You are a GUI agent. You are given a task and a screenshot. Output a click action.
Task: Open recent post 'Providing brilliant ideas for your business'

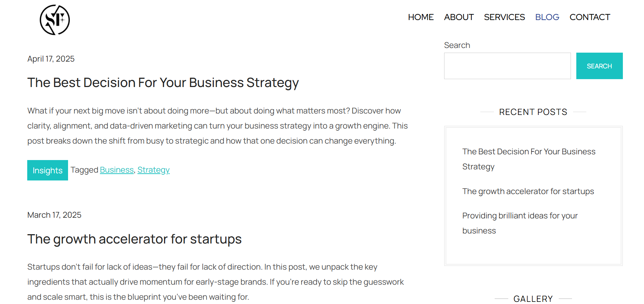click(520, 223)
